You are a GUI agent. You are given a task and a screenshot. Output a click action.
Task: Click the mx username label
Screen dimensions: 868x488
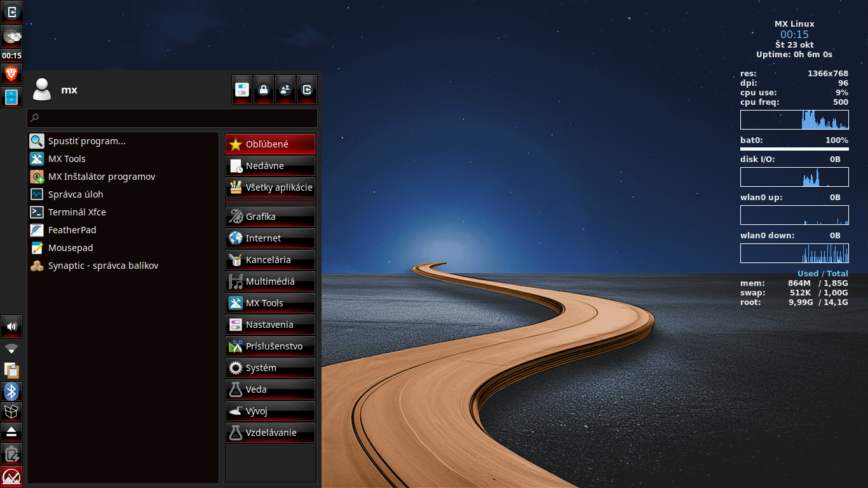(69, 90)
